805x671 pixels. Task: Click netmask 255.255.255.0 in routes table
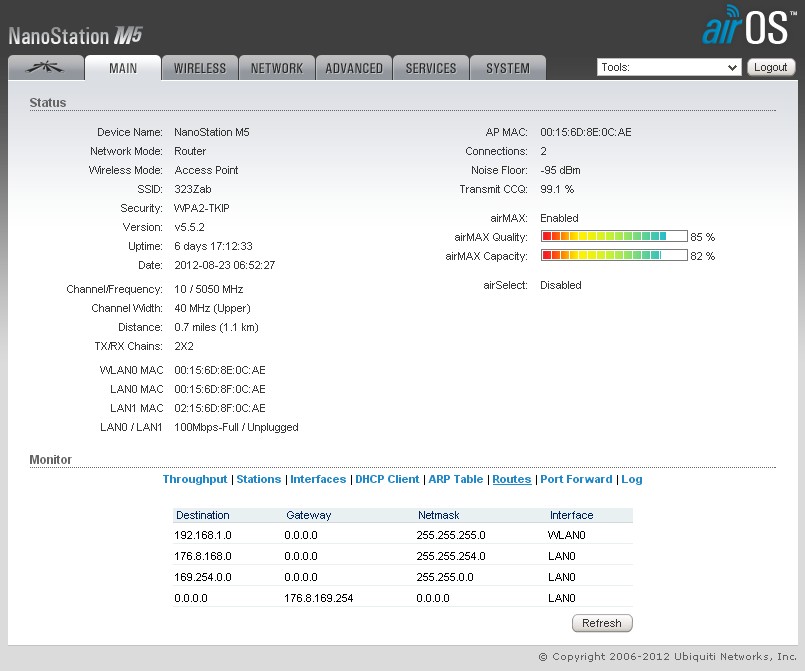[x=451, y=535]
